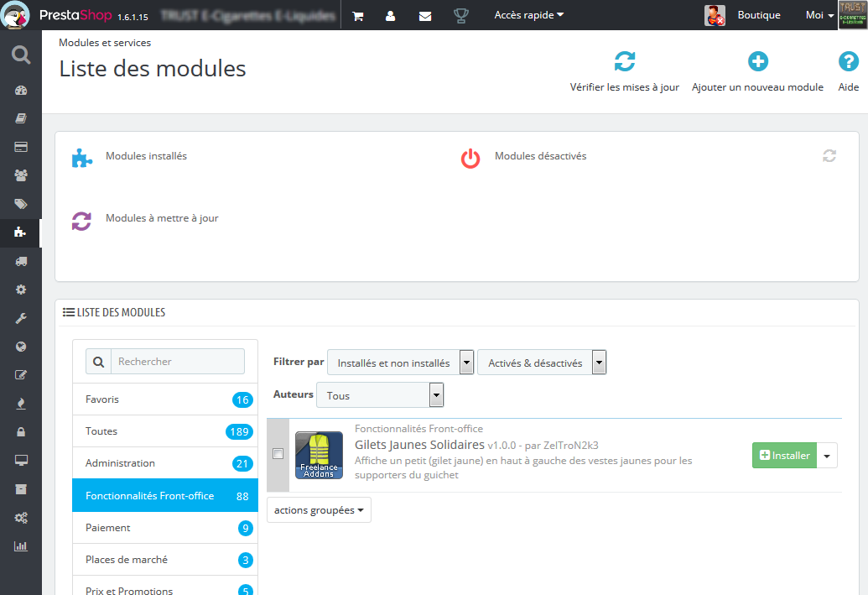Open the flame icon in the sidebar
Viewport: 868px width, 595px height.
pyautogui.click(x=21, y=404)
